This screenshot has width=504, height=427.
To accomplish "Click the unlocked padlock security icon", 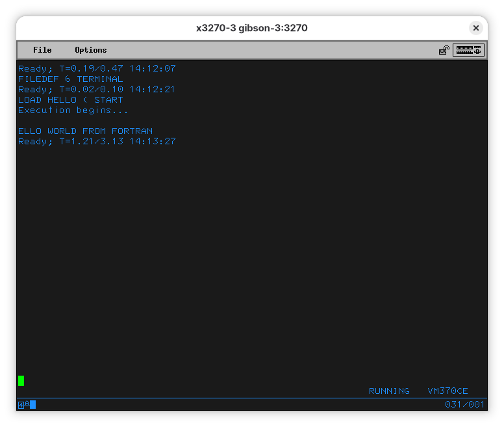I will pyautogui.click(x=444, y=50).
